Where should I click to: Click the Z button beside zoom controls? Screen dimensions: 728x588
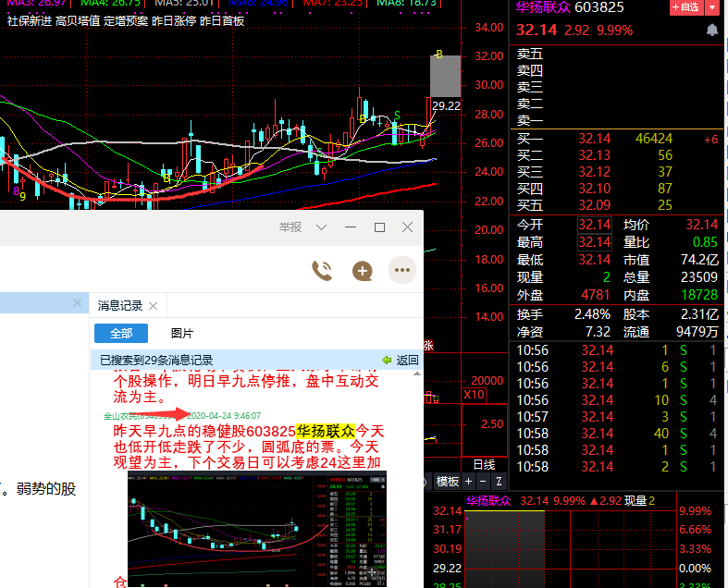pyautogui.click(x=500, y=482)
